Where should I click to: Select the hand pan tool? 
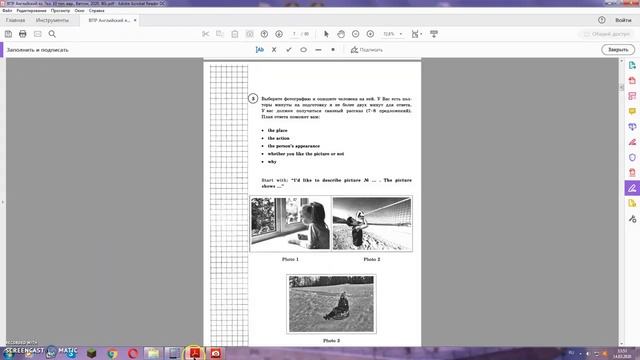[x=341, y=34]
